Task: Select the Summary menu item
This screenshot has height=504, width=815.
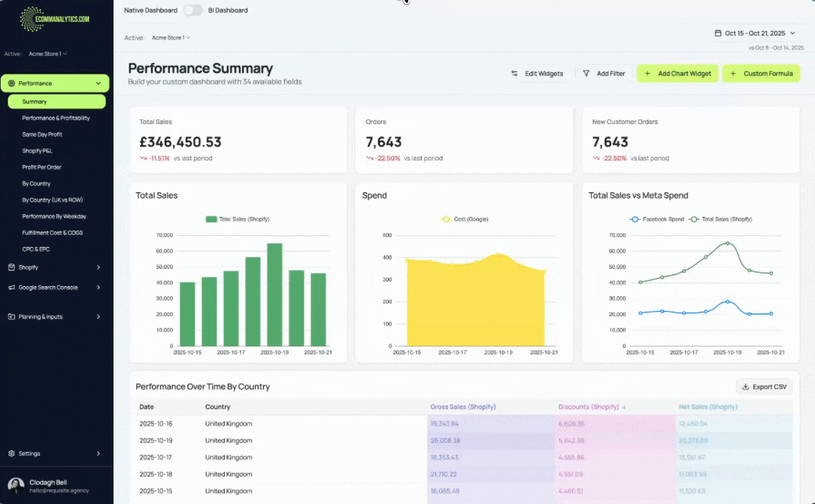Action: (x=57, y=101)
